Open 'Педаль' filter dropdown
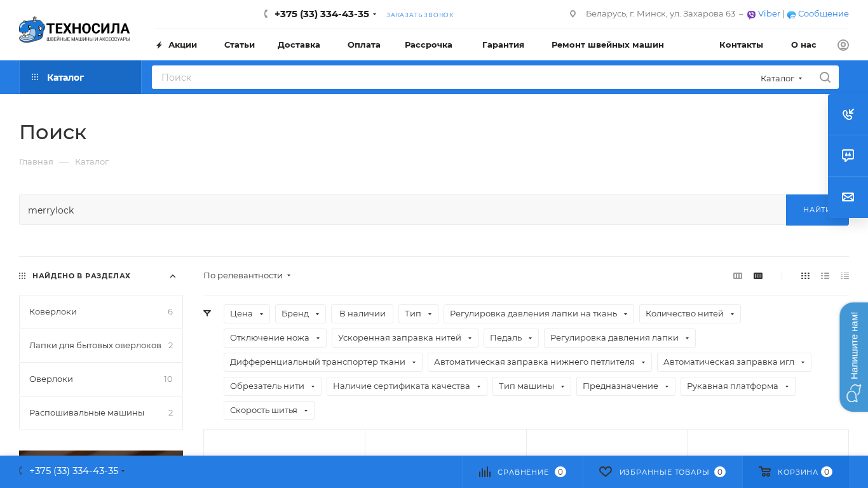This screenshot has height=488, width=868. coord(511,338)
